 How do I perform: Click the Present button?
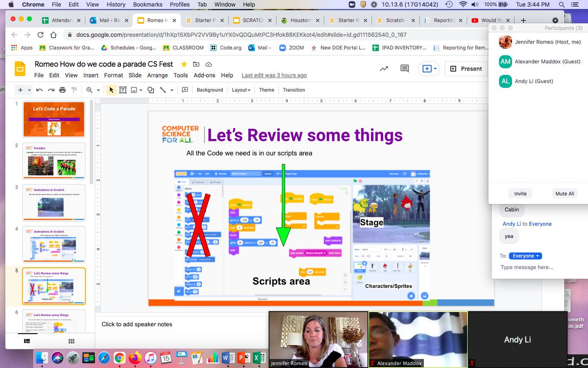[x=465, y=69]
